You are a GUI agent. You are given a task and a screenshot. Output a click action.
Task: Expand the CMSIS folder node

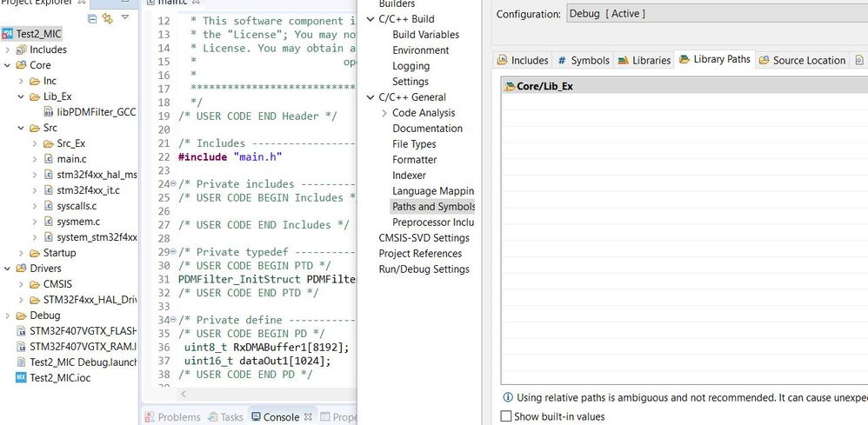(21, 284)
